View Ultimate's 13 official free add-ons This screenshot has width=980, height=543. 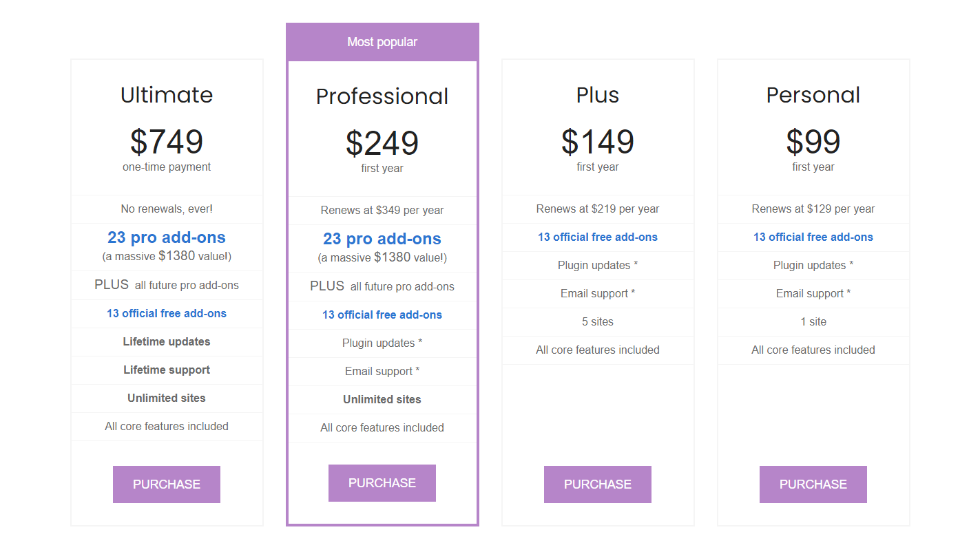point(167,314)
